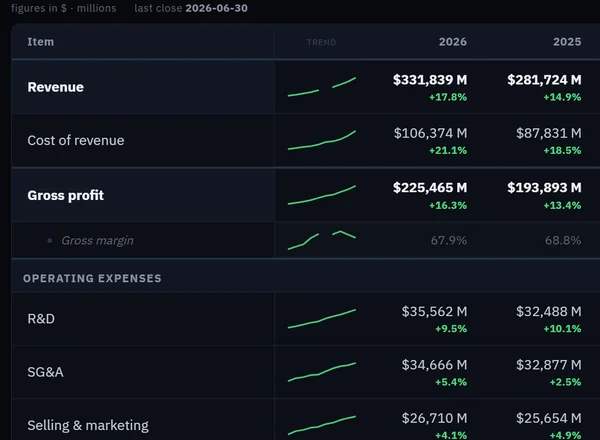600x440 pixels.
Task: Click the figures in $ millions note
Action: tap(64, 8)
